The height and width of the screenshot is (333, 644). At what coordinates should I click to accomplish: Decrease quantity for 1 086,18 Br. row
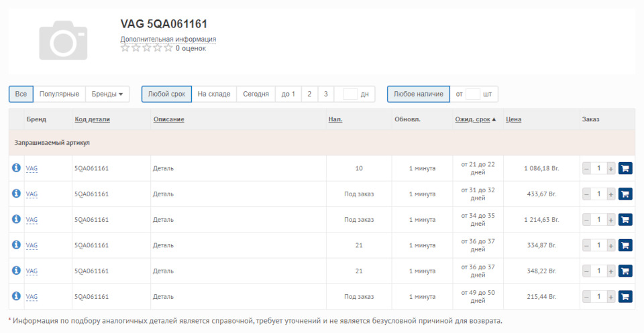[586, 169]
